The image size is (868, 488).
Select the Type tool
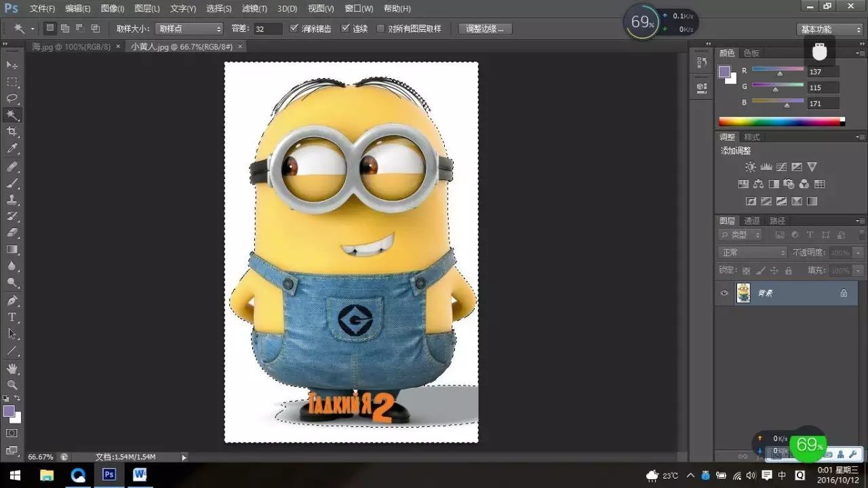click(x=12, y=317)
